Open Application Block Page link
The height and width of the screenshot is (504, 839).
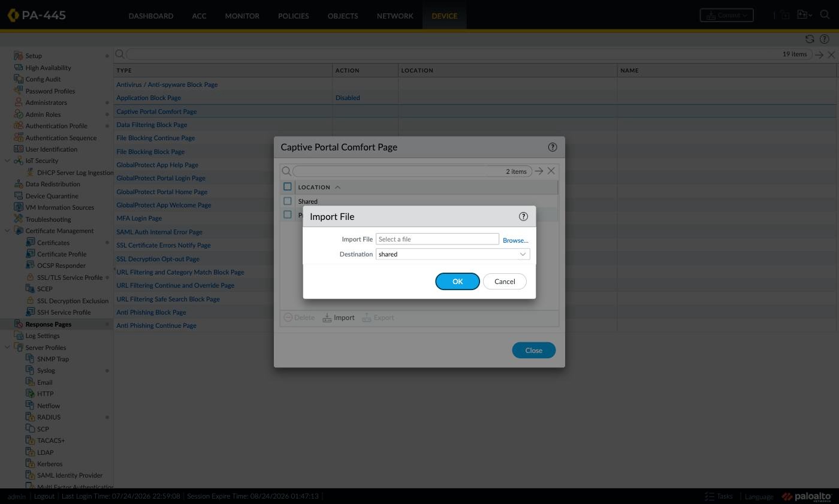[x=149, y=98]
